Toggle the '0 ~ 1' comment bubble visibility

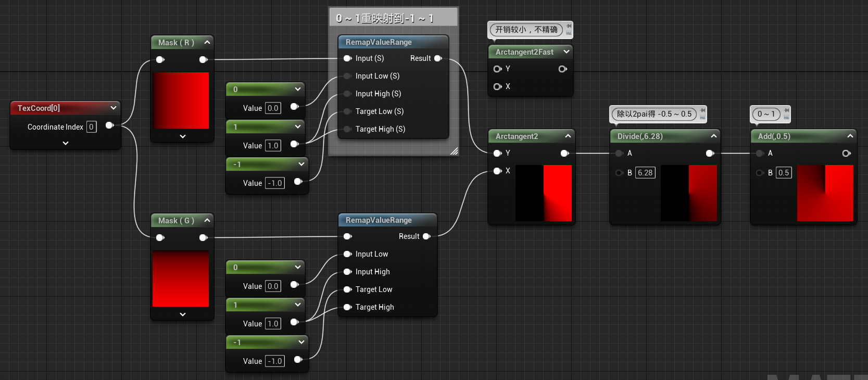(787, 118)
